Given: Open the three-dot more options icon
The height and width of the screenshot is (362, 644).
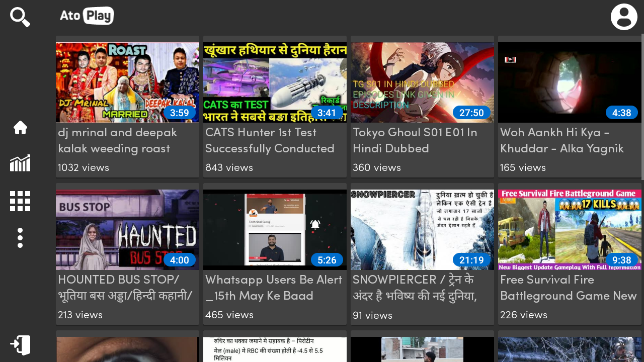Looking at the screenshot, I should click(x=20, y=238).
